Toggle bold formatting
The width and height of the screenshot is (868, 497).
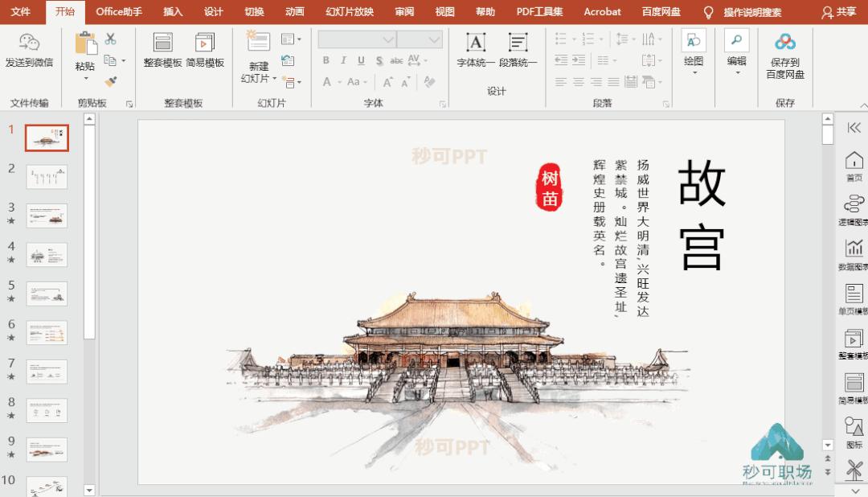click(x=326, y=60)
